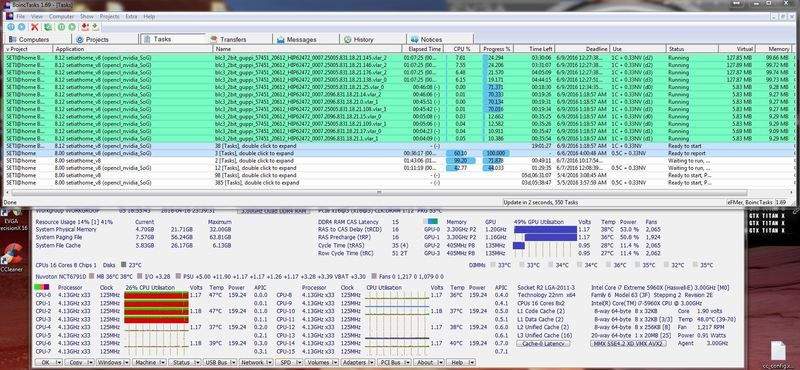Click the 100.000 progress bar cell

(495, 153)
